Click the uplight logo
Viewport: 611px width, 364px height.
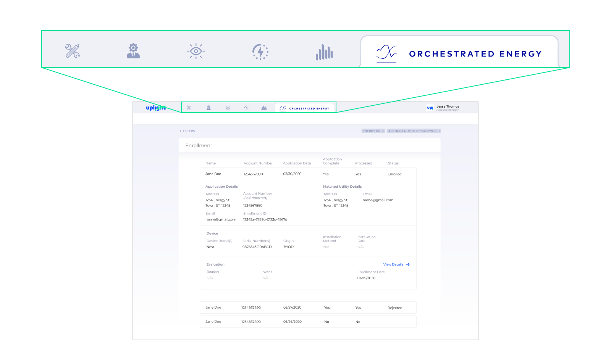click(x=156, y=108)
